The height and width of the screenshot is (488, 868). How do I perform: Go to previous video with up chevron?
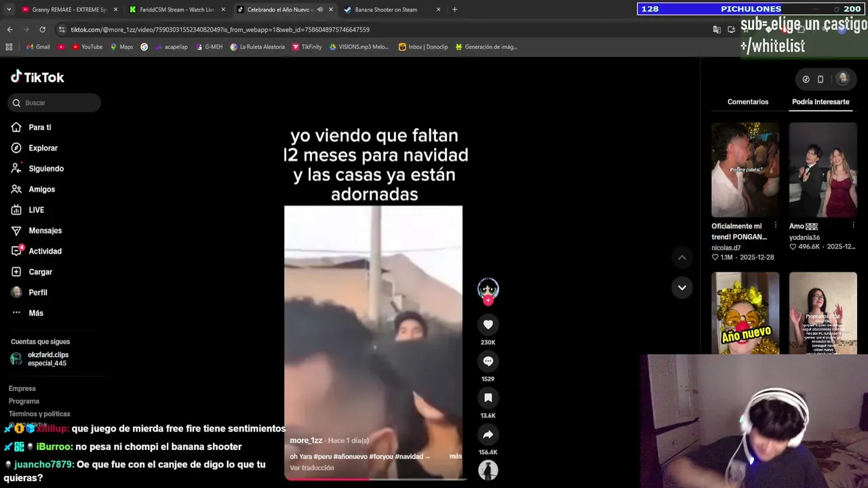point(682,258)
